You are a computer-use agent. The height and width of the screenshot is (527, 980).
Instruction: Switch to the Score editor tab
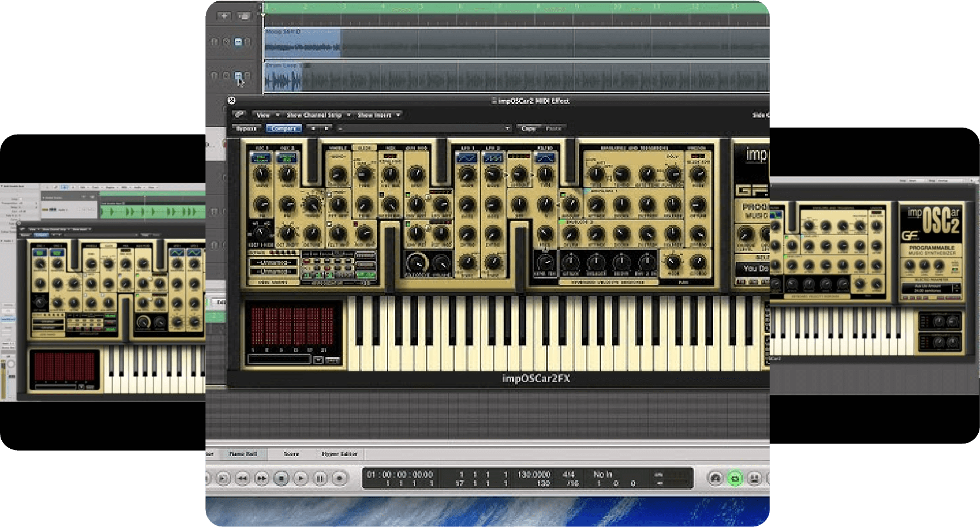coord(292,454)
